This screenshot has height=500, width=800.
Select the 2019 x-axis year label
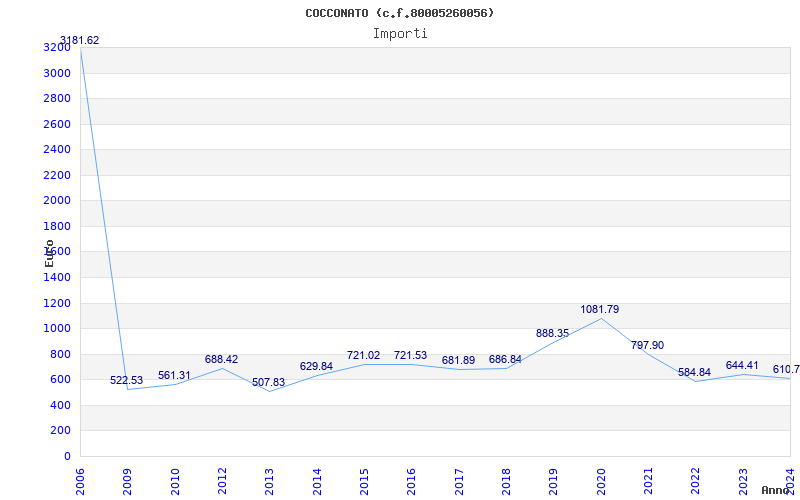tap(554, 482)
